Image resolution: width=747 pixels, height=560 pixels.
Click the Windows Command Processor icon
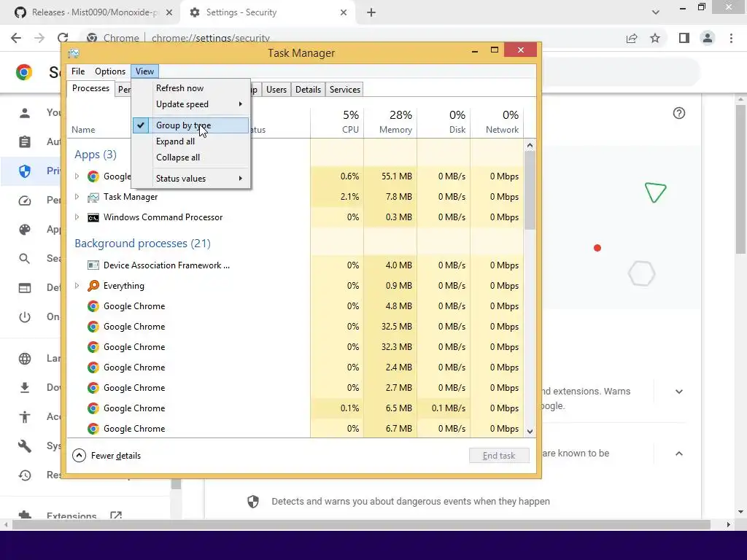pyautogui.click(x=93, y=217)
